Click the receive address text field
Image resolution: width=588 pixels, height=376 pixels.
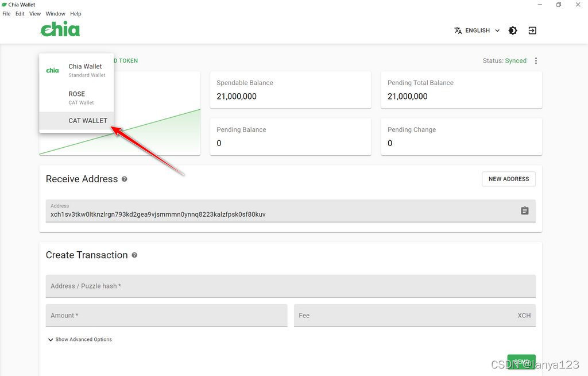point(290,211)
